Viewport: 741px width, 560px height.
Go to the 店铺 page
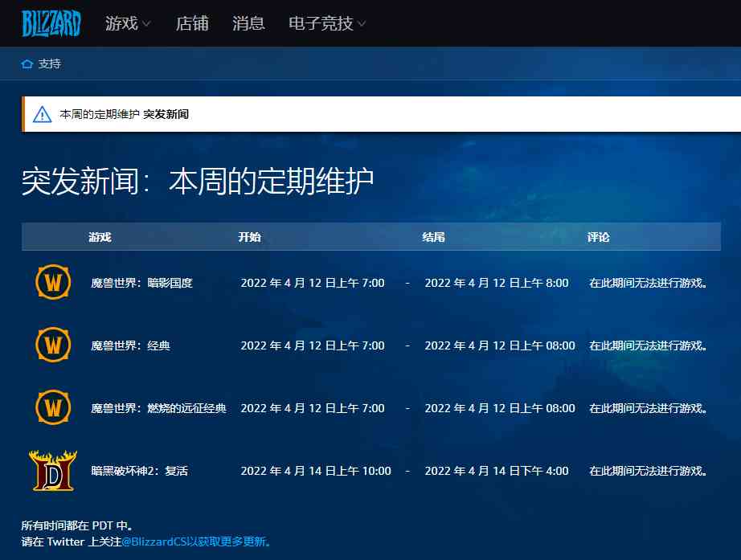click(x=192, y=23)
